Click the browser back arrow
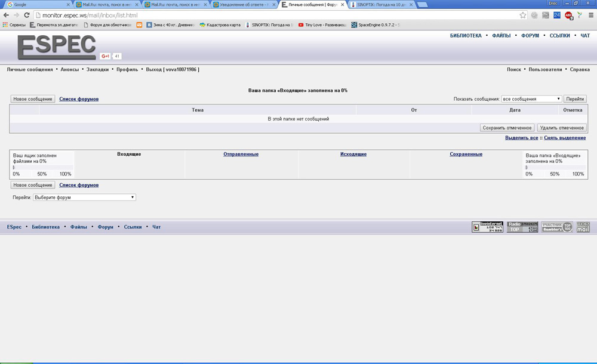597x364 pixels. (6, 15)
